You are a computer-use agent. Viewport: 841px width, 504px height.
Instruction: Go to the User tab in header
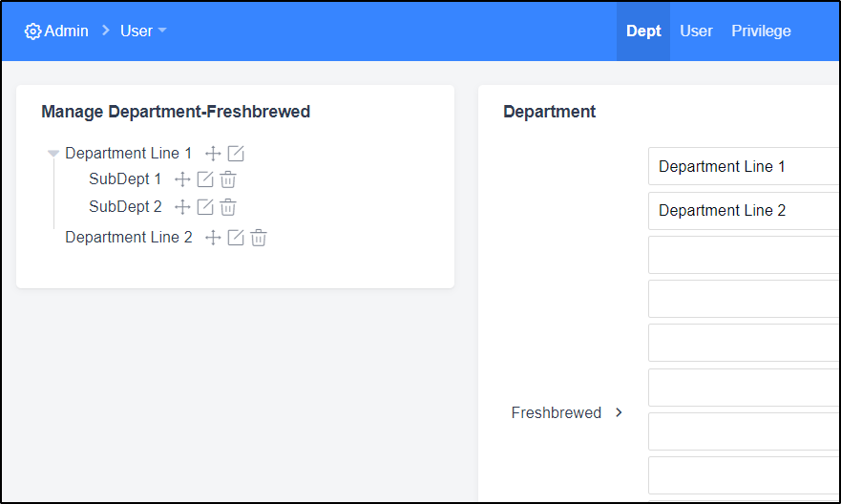(696, 31)
